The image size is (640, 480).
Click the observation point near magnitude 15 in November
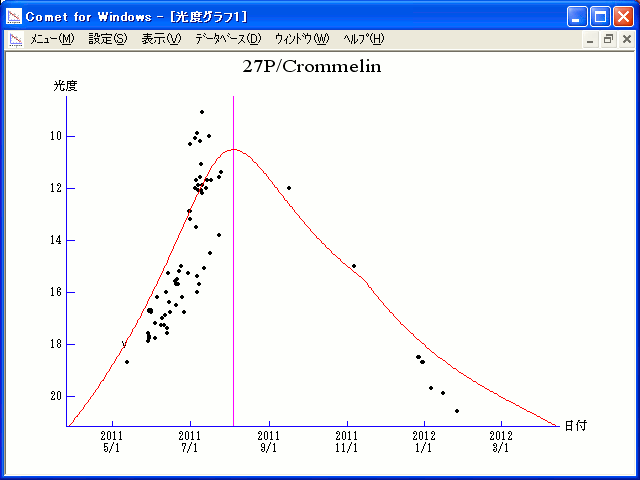coord(354,266)
